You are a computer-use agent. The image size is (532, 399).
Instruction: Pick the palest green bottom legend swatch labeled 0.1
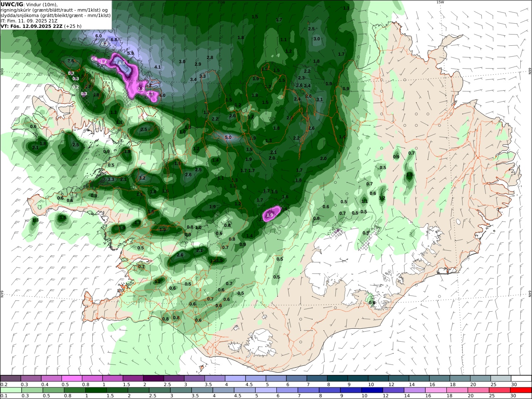(11, 390)
